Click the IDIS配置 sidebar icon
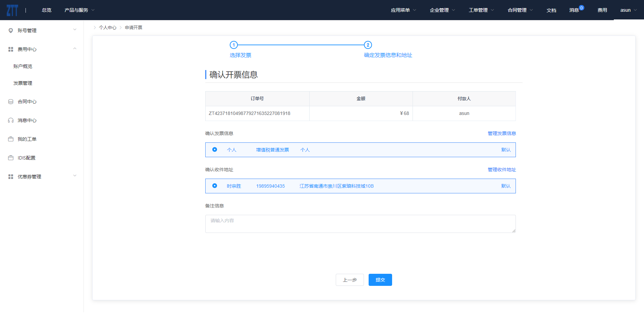Screen dimensions: 644x314 (11, 158)
